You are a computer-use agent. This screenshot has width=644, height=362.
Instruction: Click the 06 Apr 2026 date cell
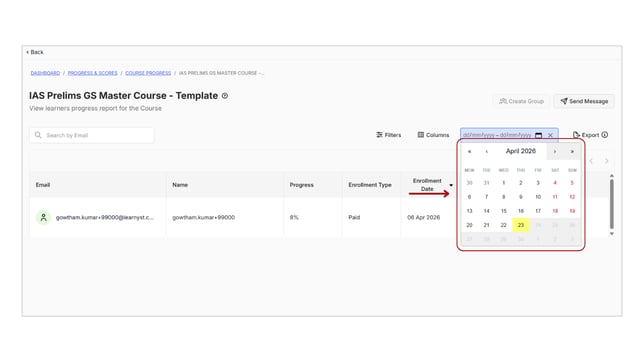click(423, 217)
